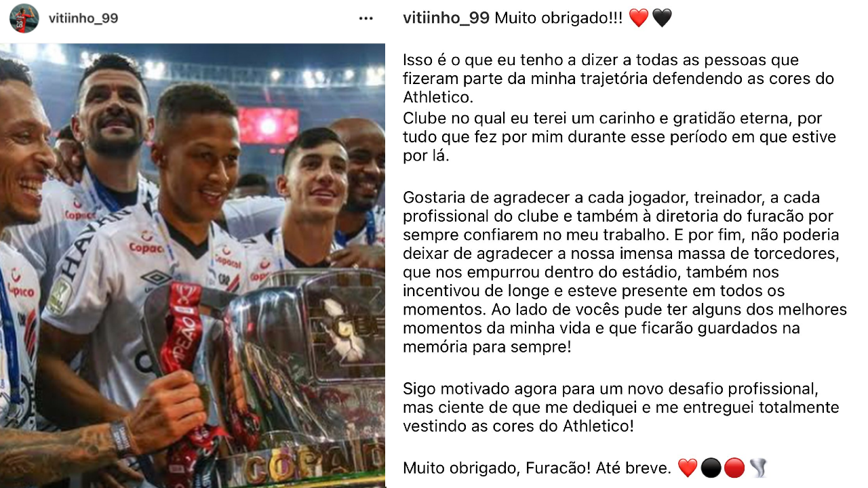Open profile via header username vitiinho_99
This screenshot has height=488, width=868.
[83, 18]
